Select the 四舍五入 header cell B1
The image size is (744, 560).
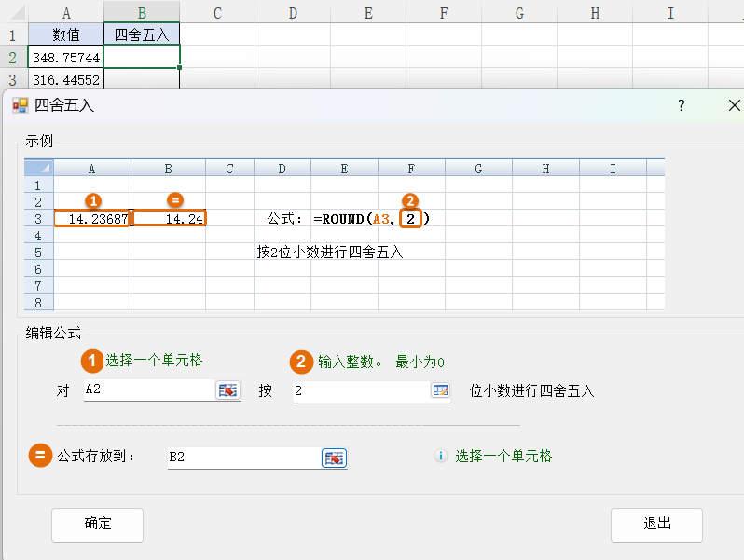click(x=141, y=34)
